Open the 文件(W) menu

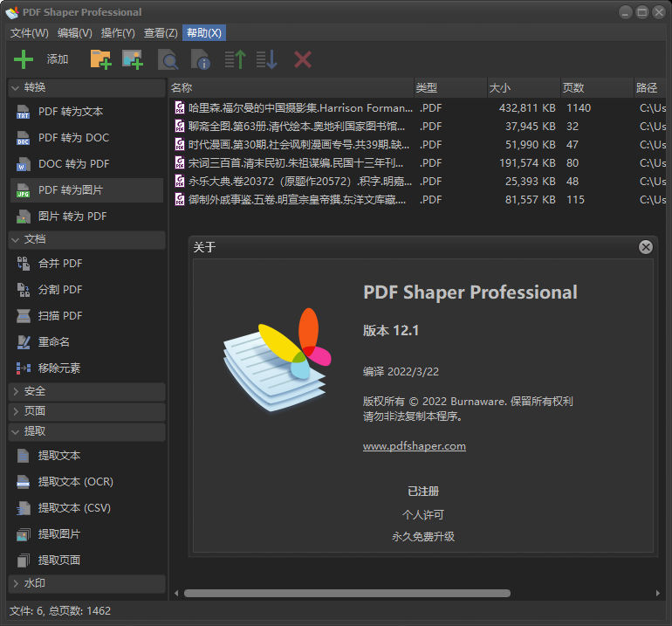tap(29, 33)
